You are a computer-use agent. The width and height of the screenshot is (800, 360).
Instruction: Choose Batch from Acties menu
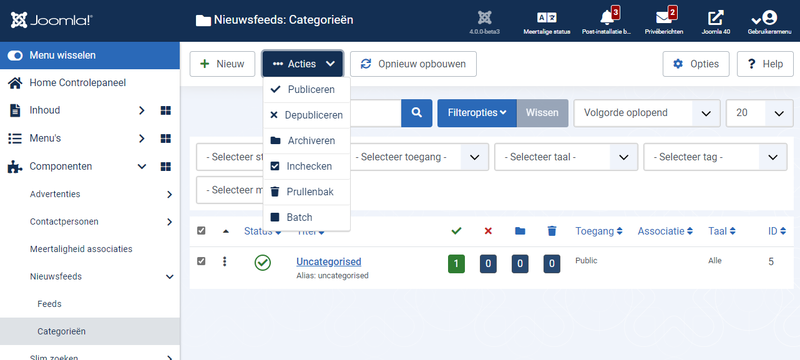click(307, 217)
